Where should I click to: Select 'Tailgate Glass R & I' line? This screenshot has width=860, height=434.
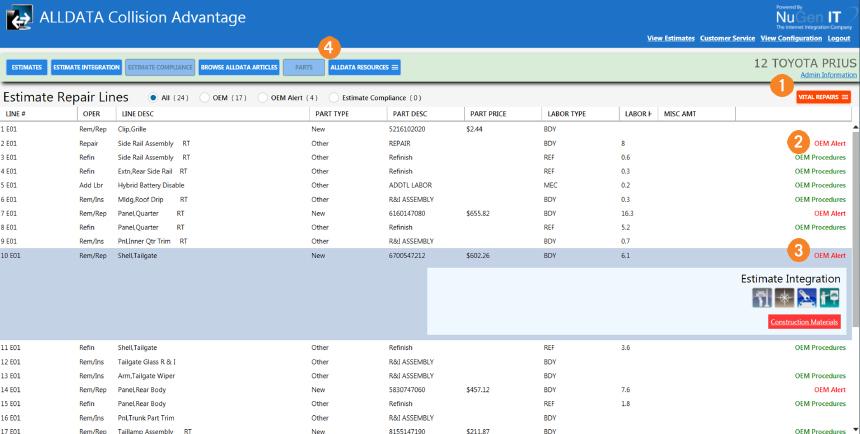pos(147,362)
